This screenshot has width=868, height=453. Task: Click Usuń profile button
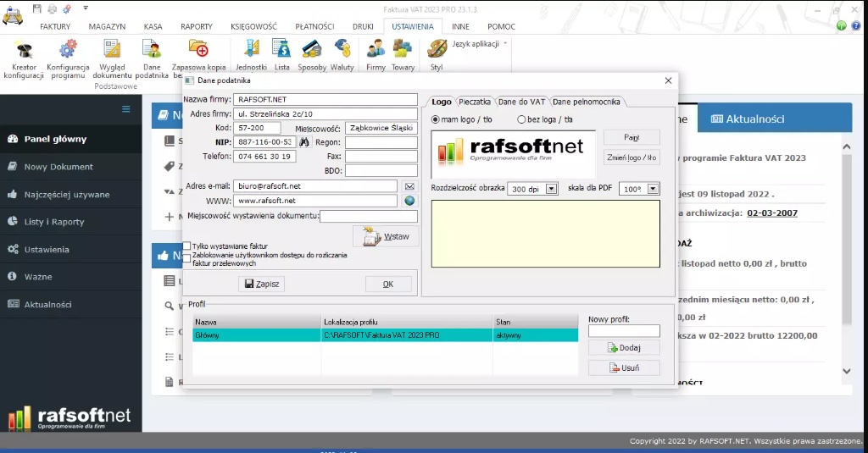[x=624, y=367]
